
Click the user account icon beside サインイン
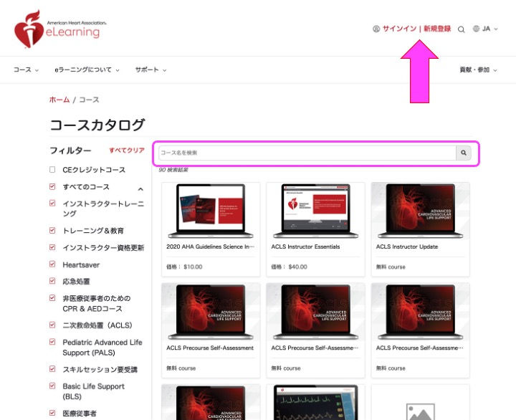(x=376, y=29)
